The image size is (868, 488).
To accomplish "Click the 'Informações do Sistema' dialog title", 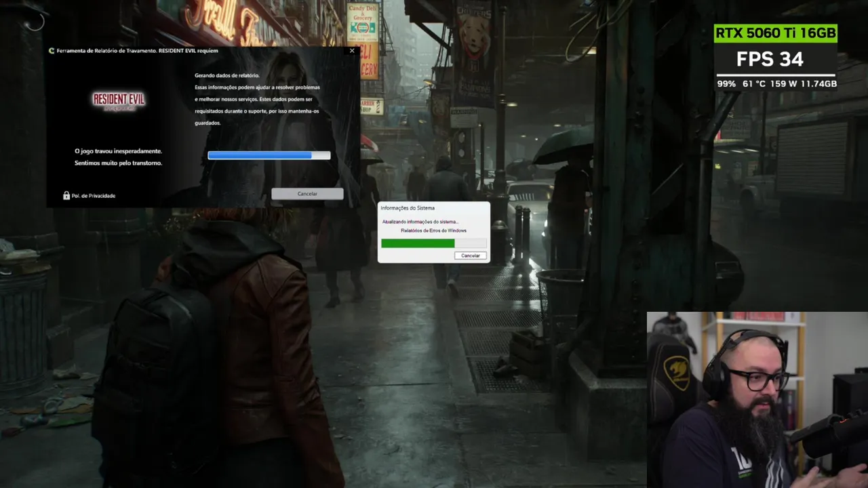I will (408, 208).
